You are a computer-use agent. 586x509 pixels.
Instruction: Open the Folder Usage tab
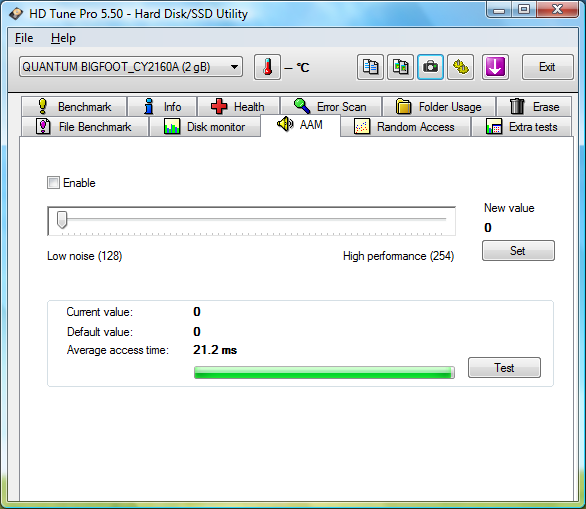tap(439, 107)
